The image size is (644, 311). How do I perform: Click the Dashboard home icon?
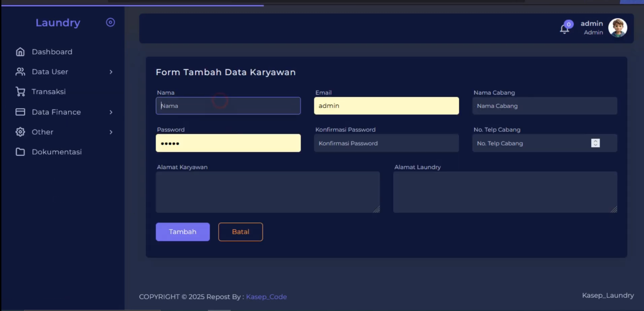(x=20, y=52)
